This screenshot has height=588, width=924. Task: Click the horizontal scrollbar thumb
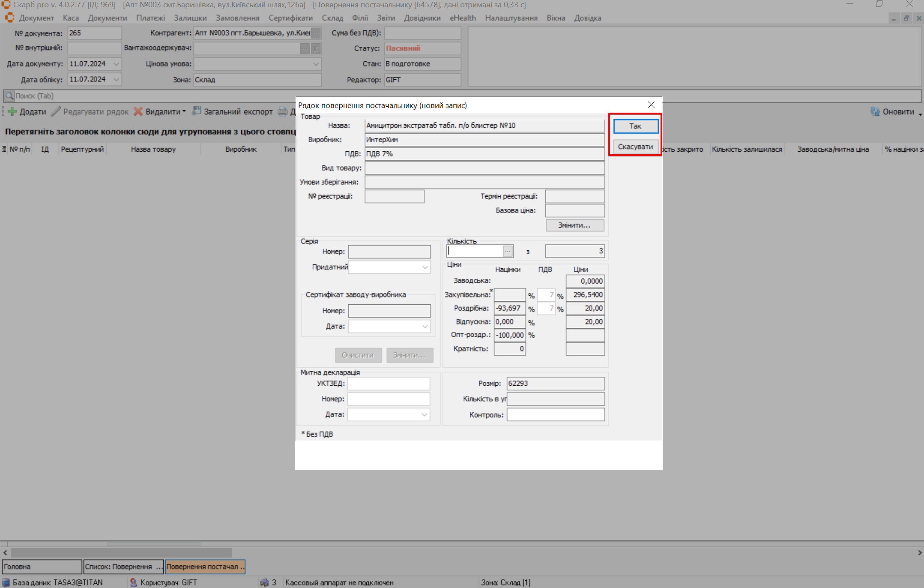click(121, 553)
